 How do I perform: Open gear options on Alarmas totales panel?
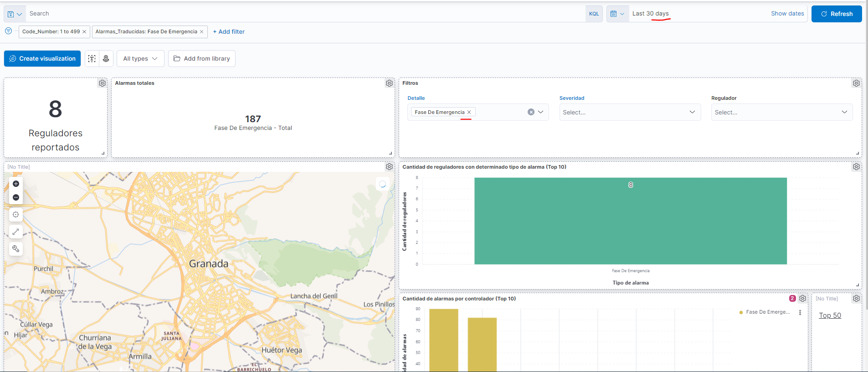click(x=389, y=83)
